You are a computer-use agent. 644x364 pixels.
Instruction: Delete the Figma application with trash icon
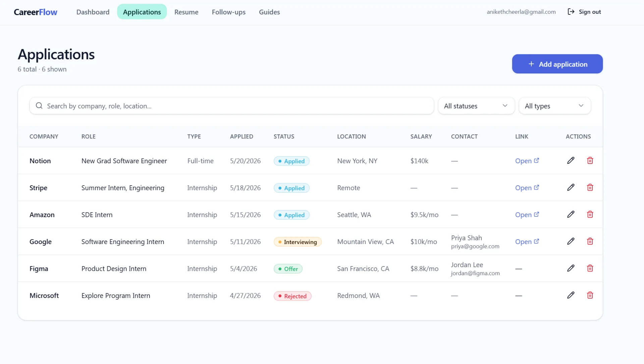(x=590, y=268)
